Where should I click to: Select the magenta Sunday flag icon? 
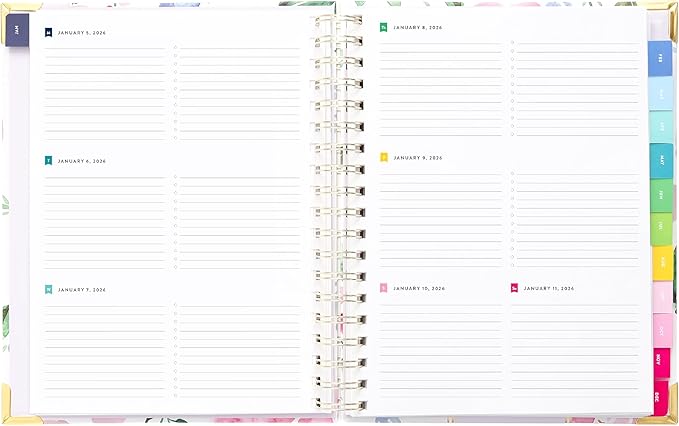514,288
